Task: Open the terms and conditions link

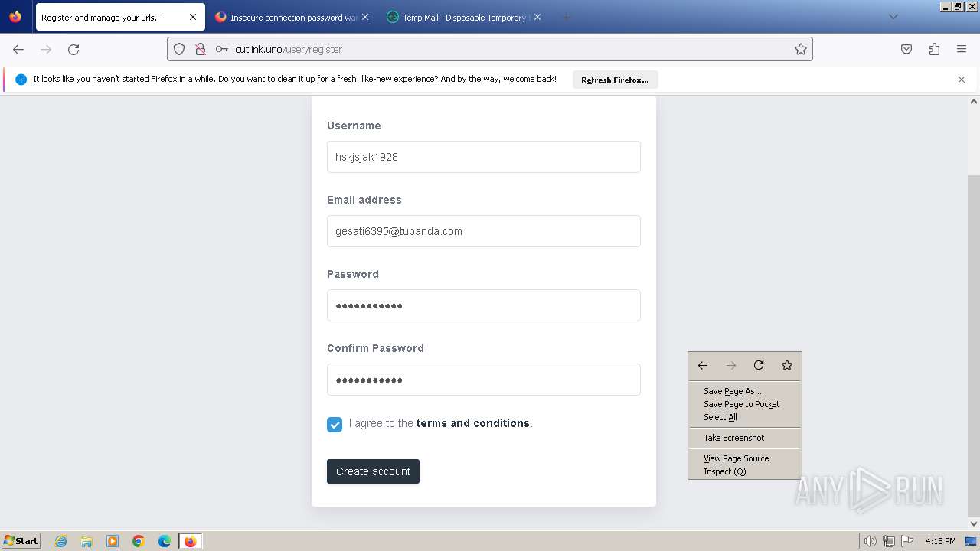Action: pyautogui.click(x=472, y=423)
